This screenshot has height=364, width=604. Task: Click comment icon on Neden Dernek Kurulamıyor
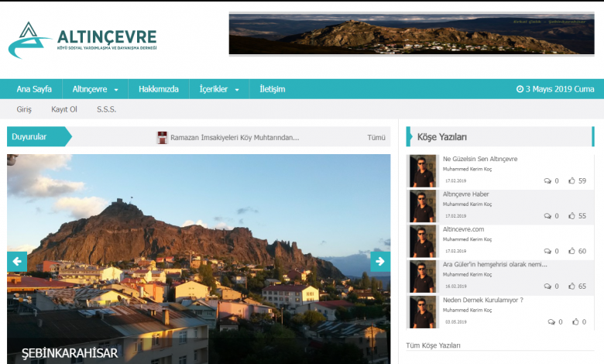coord(551,321)
